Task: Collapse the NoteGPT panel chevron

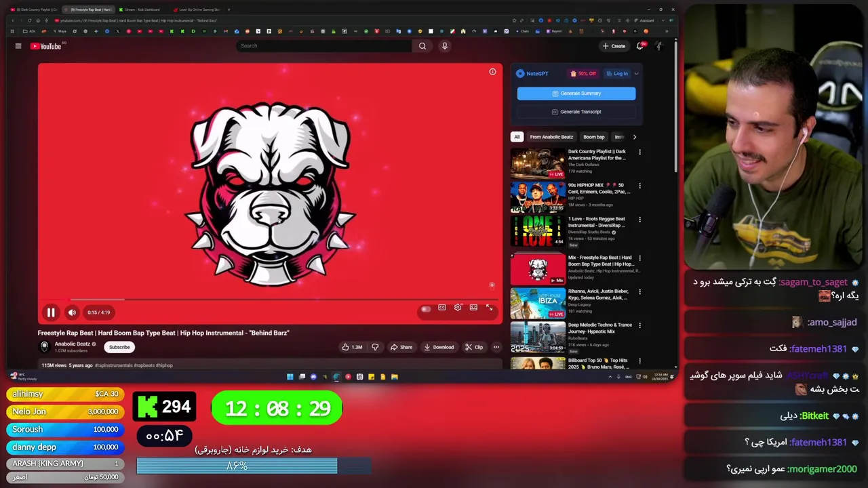Action: click(x=636, y=73)
